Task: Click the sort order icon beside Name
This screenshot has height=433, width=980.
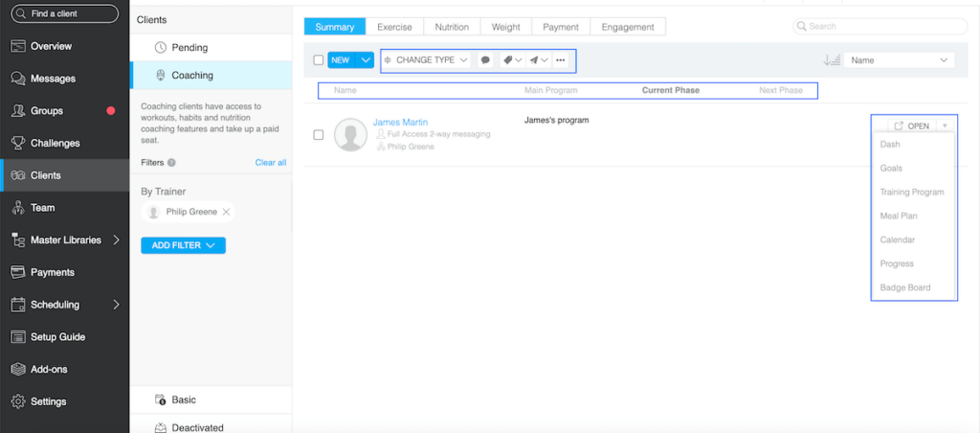Action: [832, 60]
